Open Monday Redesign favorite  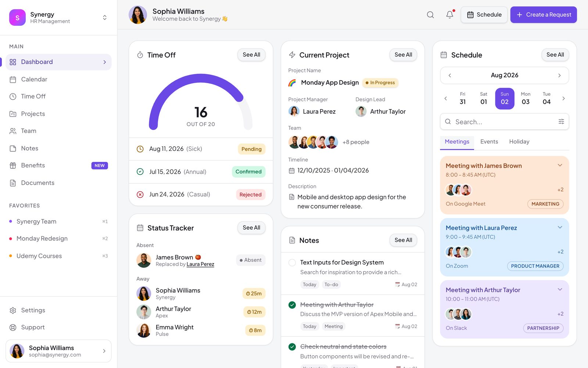(x=58, y=238)
